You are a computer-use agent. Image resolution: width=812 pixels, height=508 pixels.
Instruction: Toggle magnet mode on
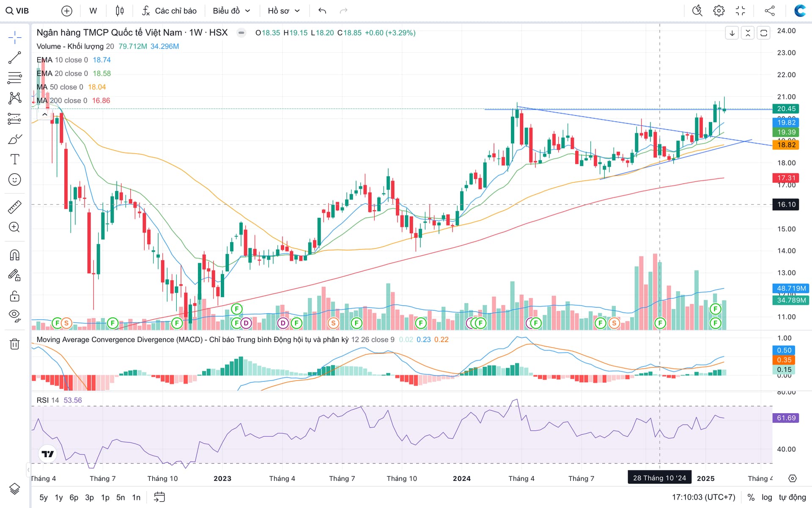coord(14,255)
